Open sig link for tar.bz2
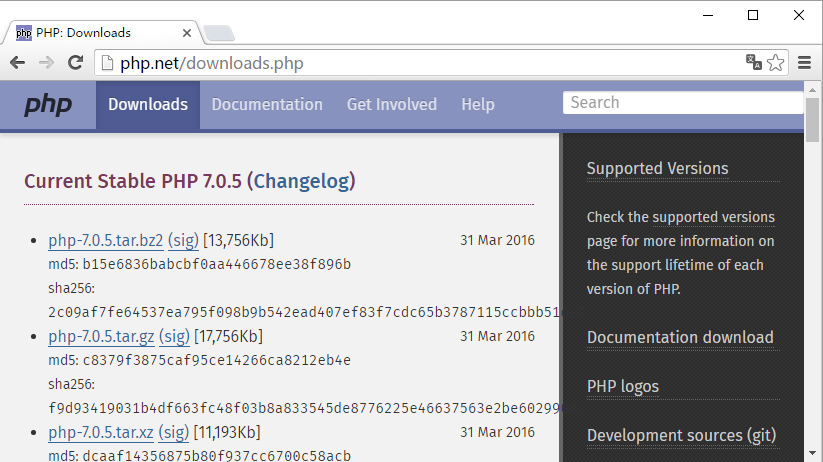 [183, 240]
